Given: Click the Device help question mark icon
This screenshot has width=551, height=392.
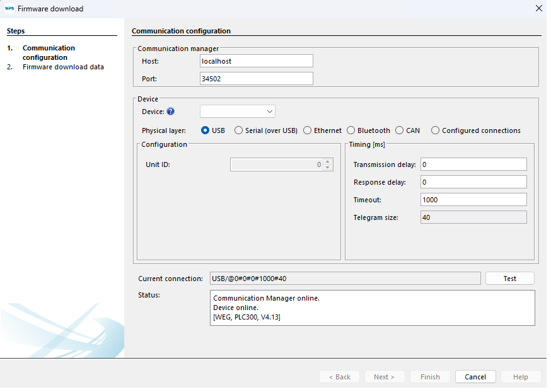Looking at the screenshot, I should [170, 112].
